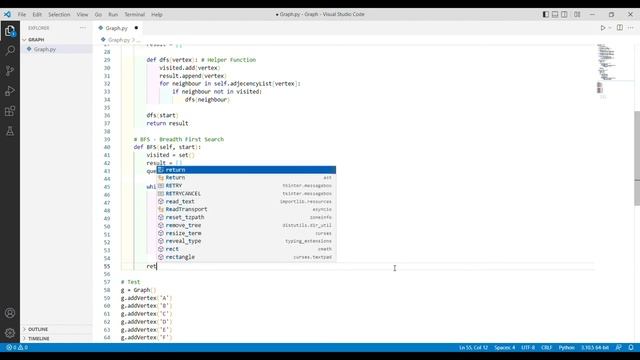The height and width of the screenshot is (360, 640).
Task: Open the Accounts menu icon
Action: (x=10, y=313)
